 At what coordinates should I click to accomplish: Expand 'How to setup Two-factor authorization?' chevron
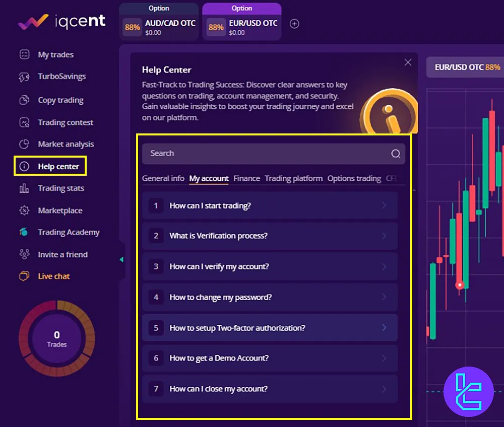click(384, 327)
